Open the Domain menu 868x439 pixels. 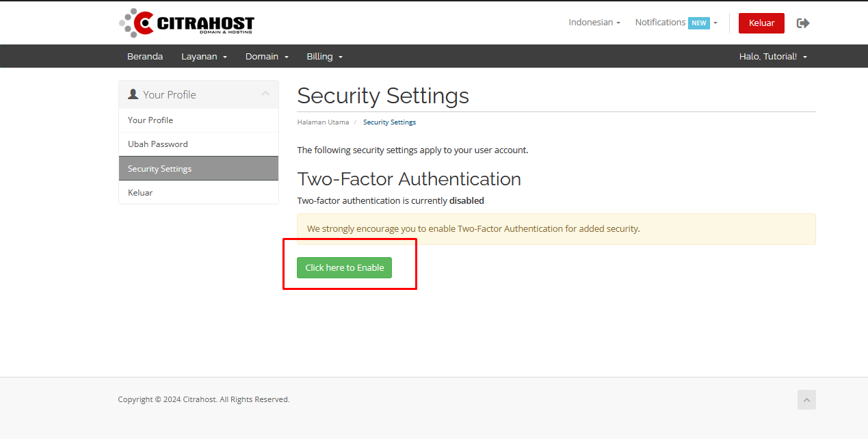267,57
